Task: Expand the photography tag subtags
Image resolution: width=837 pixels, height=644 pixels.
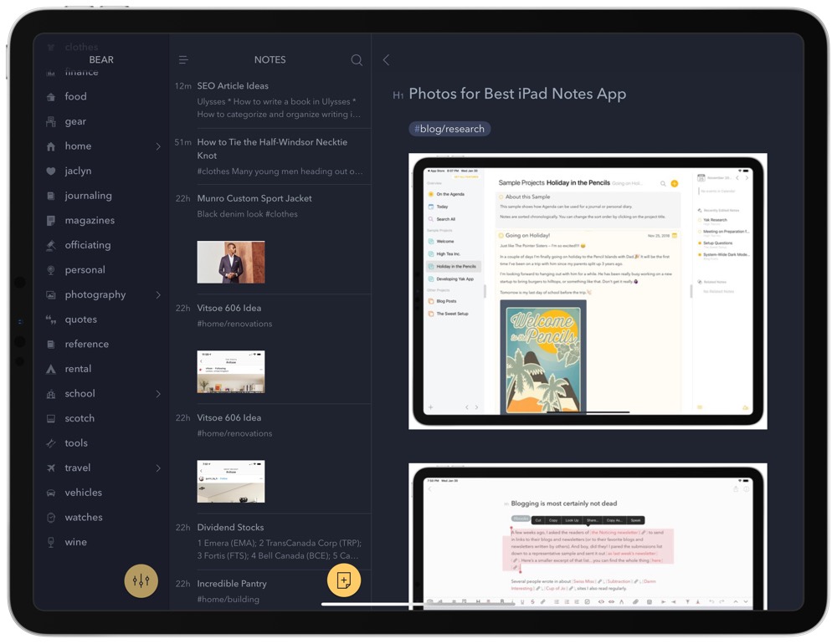Action: 158,294
